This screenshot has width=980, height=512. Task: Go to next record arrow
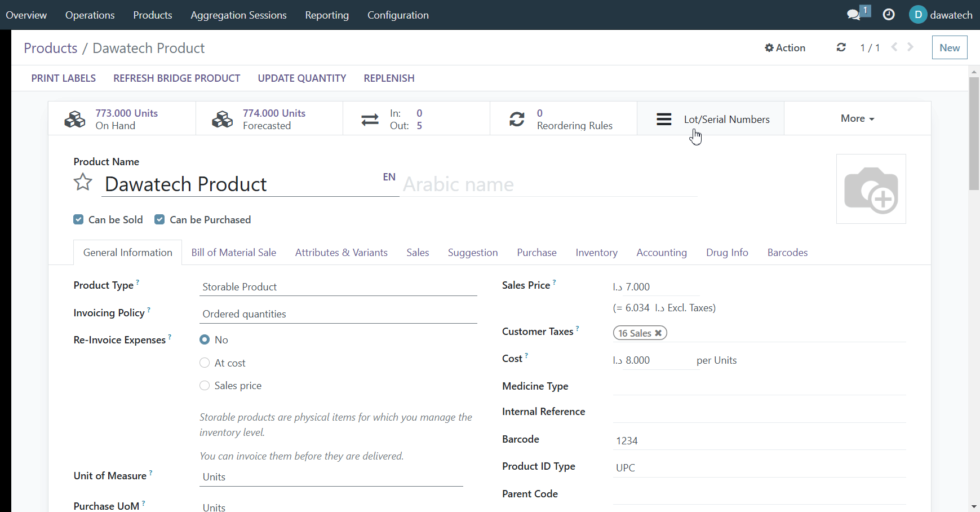910,47
